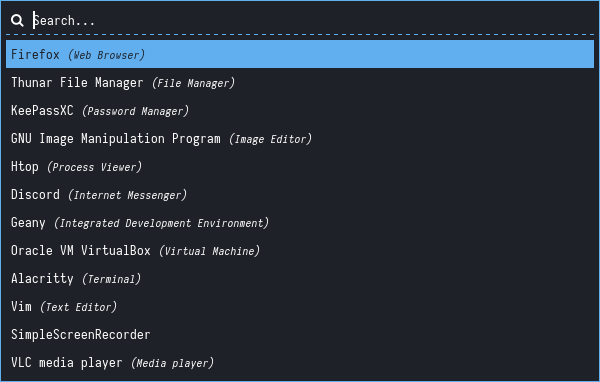The image size is (600, 382).
Task: Select the Discord entry
Action: click(300, 194)
